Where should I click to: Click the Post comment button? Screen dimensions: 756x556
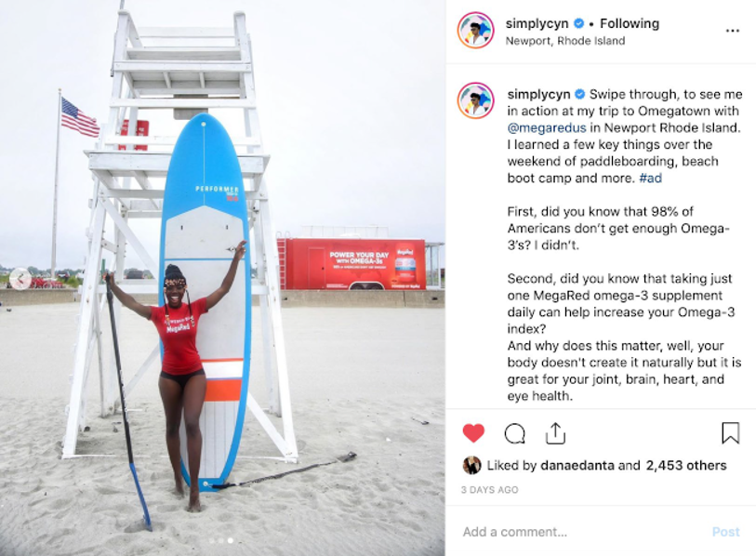coord(725,532)
